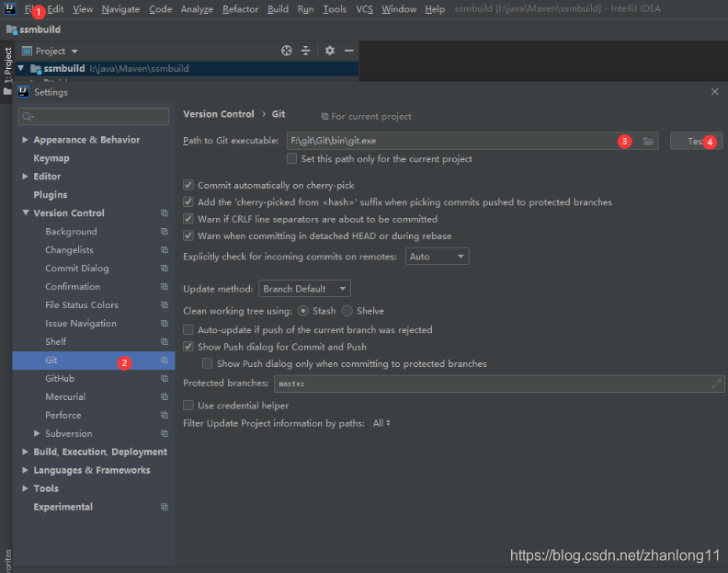Open the VCS menu
Screen dimensions: 728x573
tap(365, 9)
